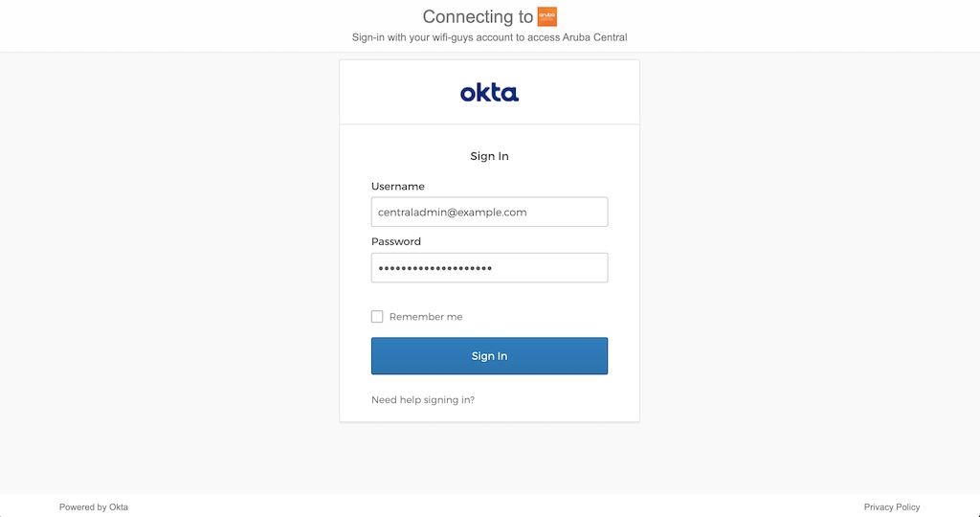Check the Remember me checkbox
980x517 pixels.
point(377,317)
